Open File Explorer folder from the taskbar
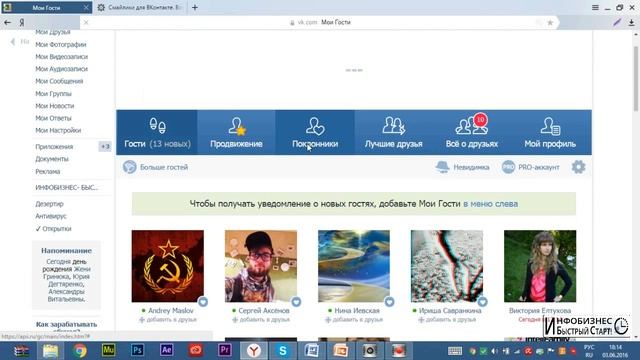The width and height of the screenshot is (640, 360). pyautogui.click(x=51, y=351)
